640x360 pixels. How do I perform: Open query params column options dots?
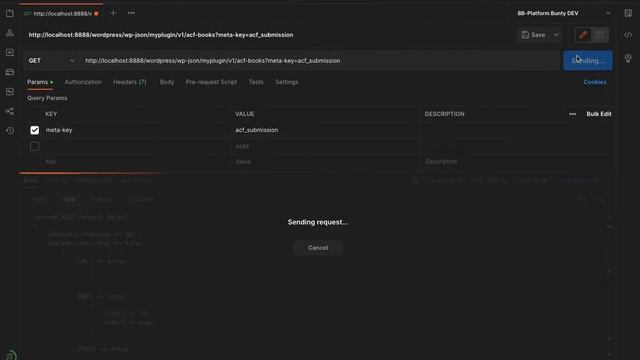click(572, 114)
